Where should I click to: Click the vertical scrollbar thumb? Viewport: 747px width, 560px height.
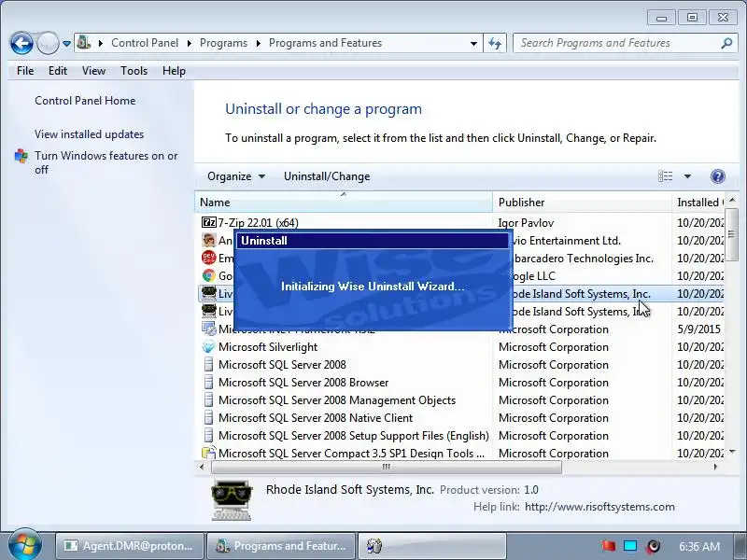point(732,234)
